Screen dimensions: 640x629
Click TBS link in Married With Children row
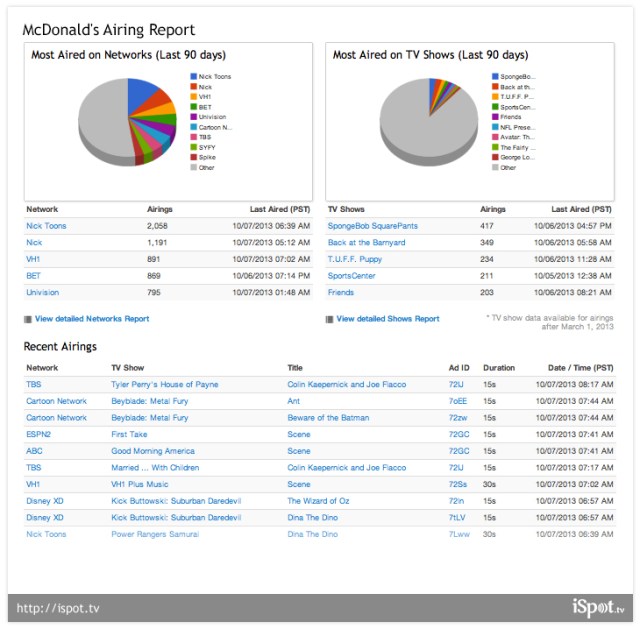tap(33, 468)
